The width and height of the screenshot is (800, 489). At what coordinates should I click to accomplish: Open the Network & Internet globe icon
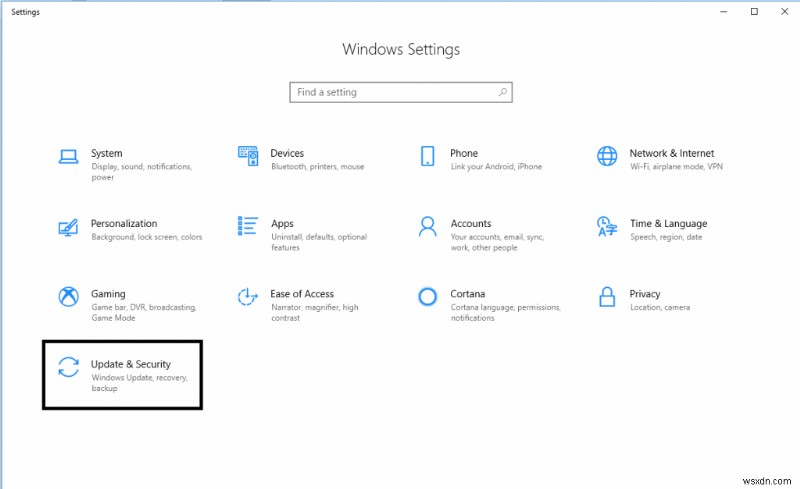pyautogui.click(x=607, y=156)
